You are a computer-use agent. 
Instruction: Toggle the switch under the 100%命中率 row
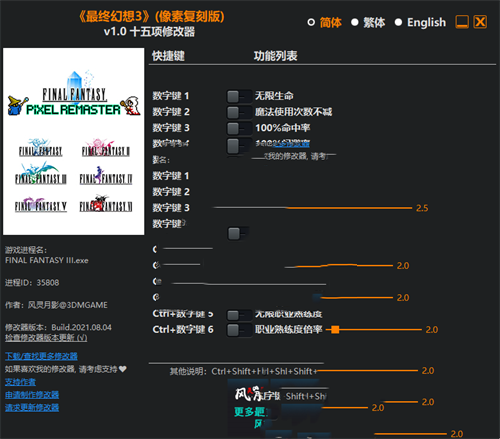point(239,146)
